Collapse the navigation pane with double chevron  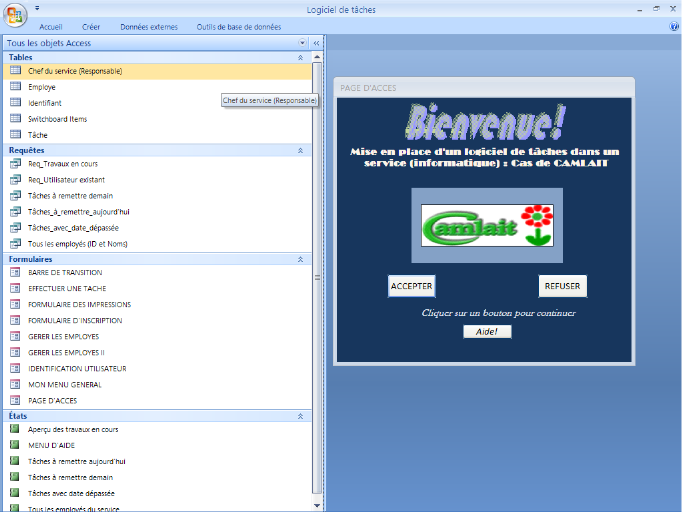(x=316, y=43)
